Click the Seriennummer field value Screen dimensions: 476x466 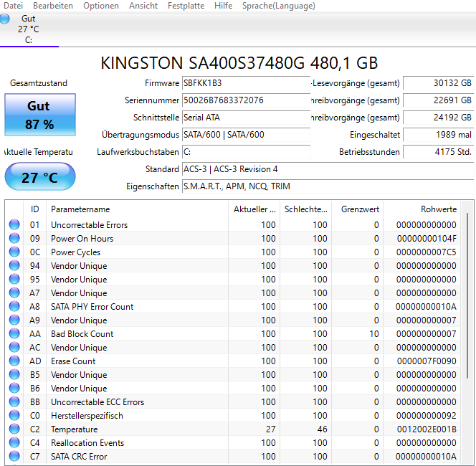click(x=246, y=100)
